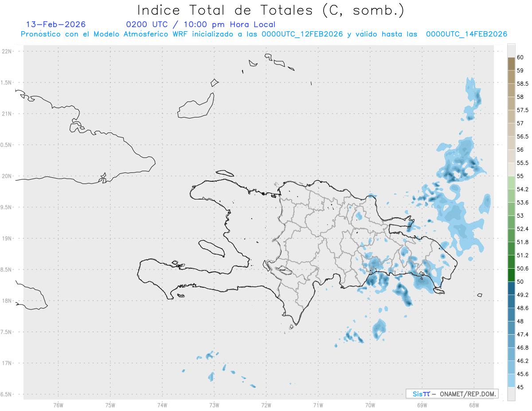The width and height of the screenshot is (532, 411).
Task: Click the "0200 UTC / 10:00 pm Hora Local" text
Action: pos(200,24)
